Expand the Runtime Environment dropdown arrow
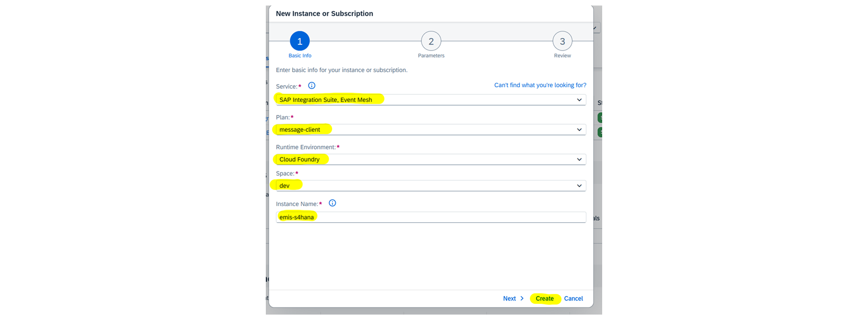Image resolution: width=868 pixels, height=320 pixels. (579, 159)
